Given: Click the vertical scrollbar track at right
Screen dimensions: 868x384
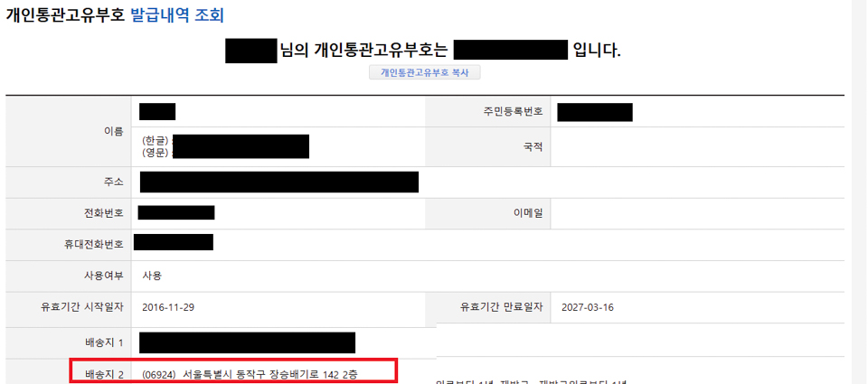Looking at the screenshot, I should [860, 192].
